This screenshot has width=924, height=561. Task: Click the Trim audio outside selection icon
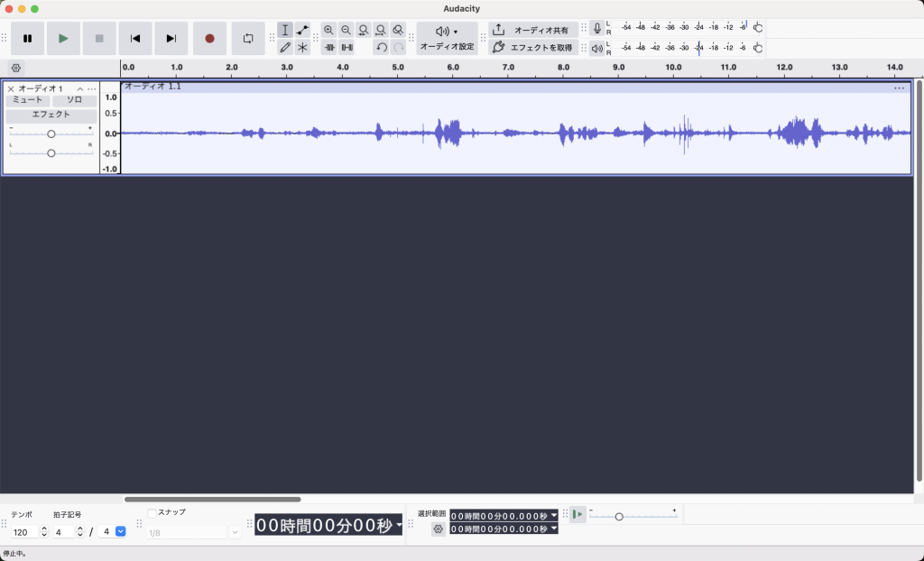click(x=329, y=47)
